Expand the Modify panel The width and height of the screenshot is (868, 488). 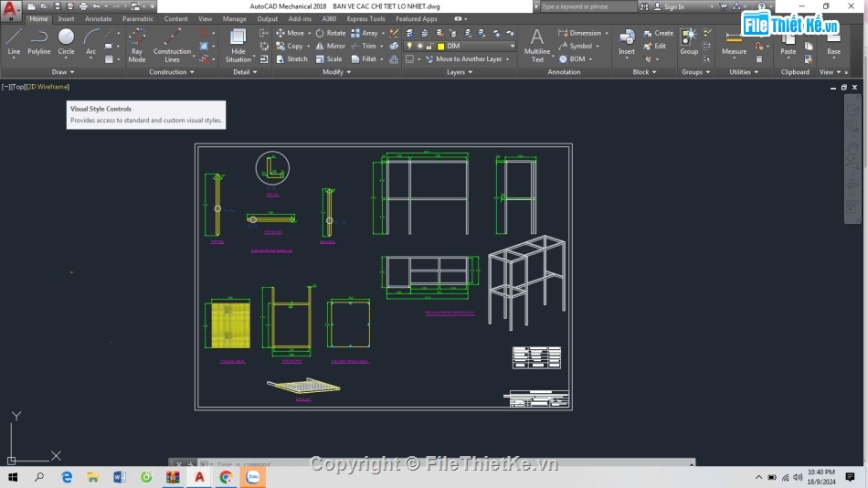336,72
